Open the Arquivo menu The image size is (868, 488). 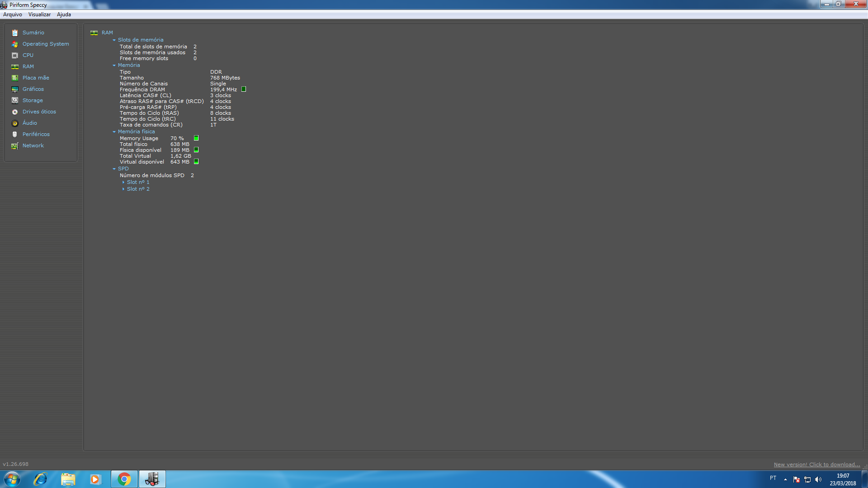[x=13, y=14]
